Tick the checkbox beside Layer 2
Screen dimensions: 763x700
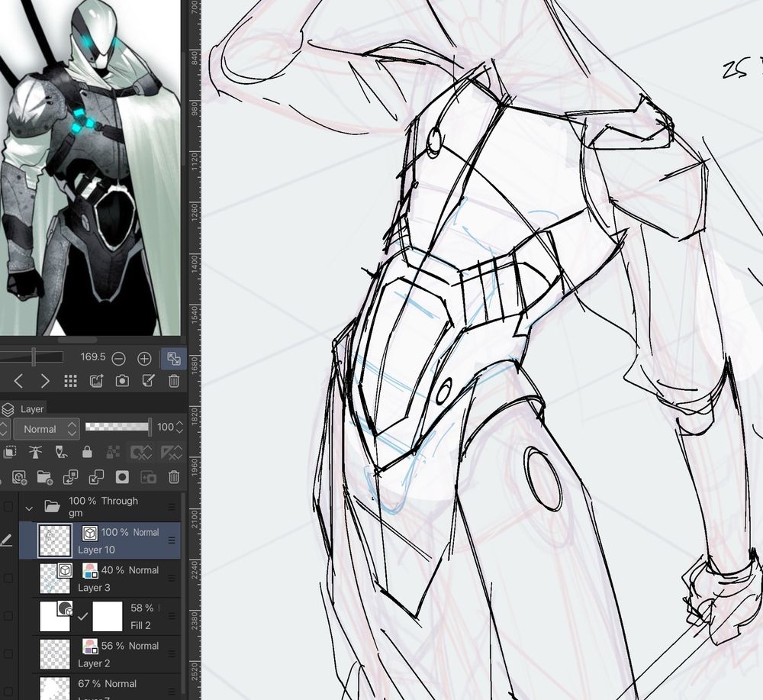click(8, 653)
